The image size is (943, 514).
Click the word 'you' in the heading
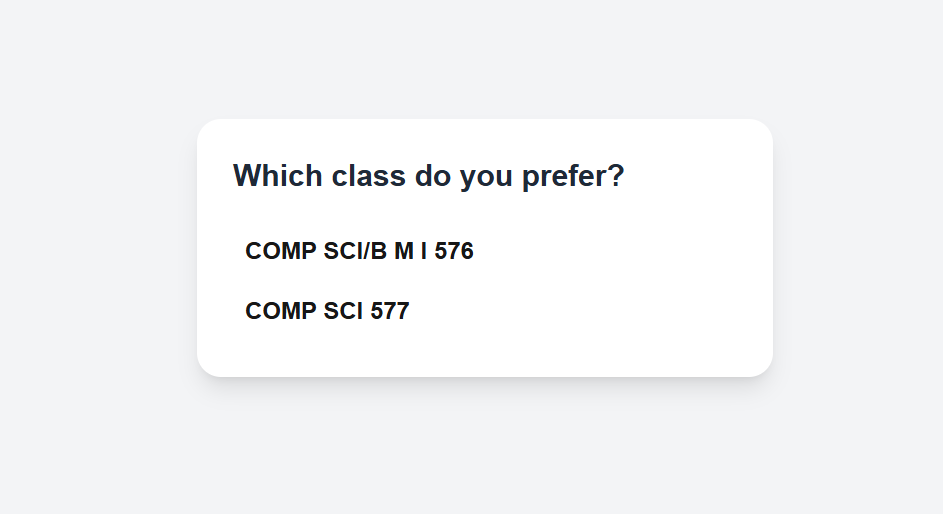click(x=486, y=177)
